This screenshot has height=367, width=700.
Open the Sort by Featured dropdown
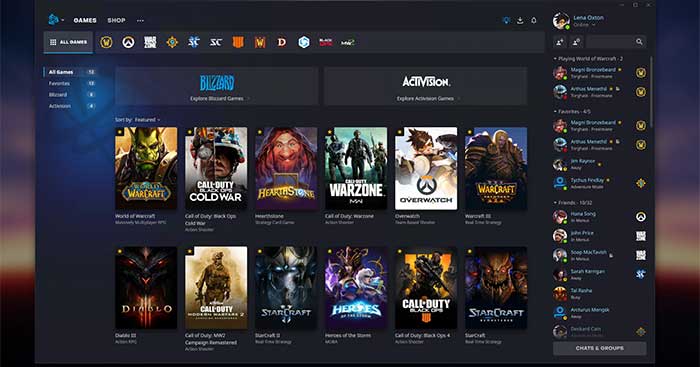138,120
